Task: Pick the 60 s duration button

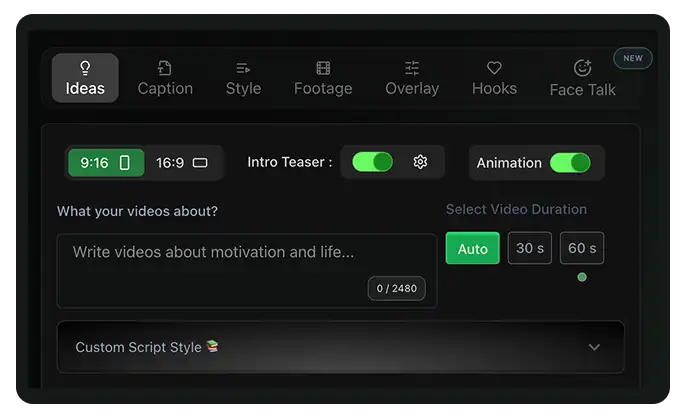Action: tap(581, 248)
